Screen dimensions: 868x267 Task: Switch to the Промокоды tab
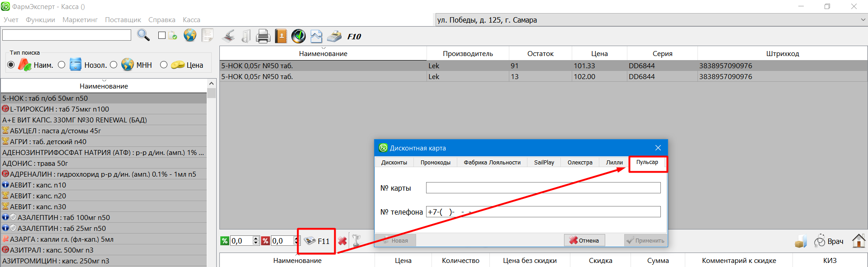click(435, 163)
